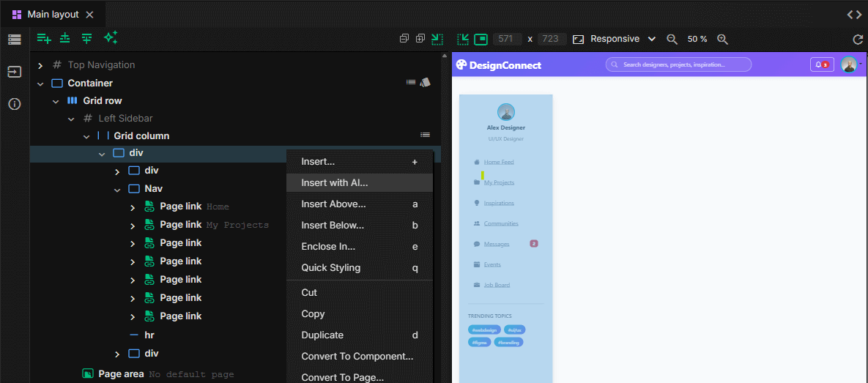The image size is (868, 383).
Task: Click the AI sparkle icon in tree toolbar
Action: (111, 38)
